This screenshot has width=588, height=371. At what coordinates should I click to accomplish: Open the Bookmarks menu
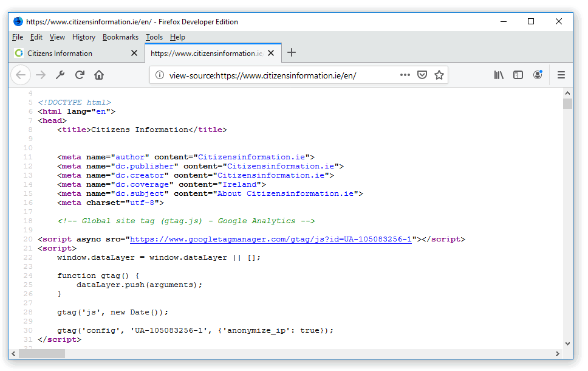coord(120,37)
